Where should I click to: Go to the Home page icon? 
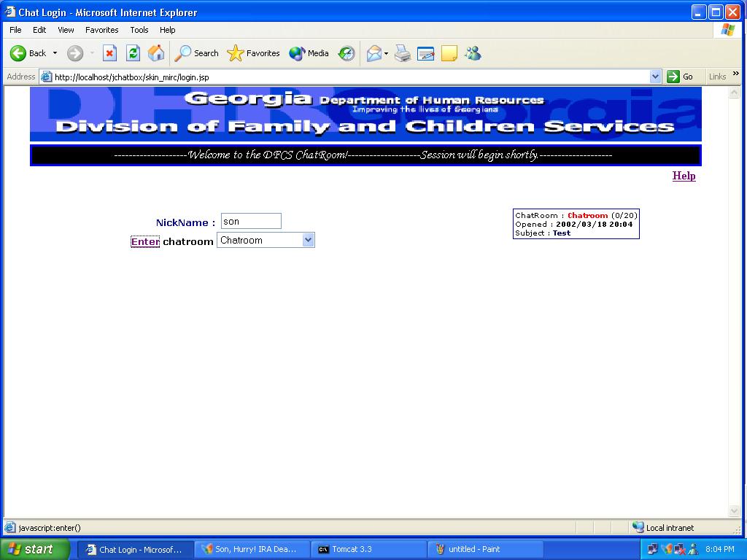tap(156, 53)
